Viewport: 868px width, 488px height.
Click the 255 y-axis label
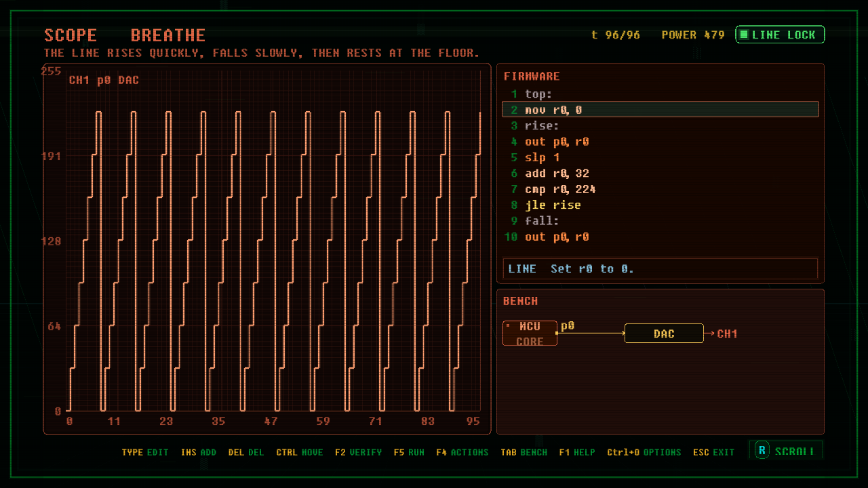point(52,71)
